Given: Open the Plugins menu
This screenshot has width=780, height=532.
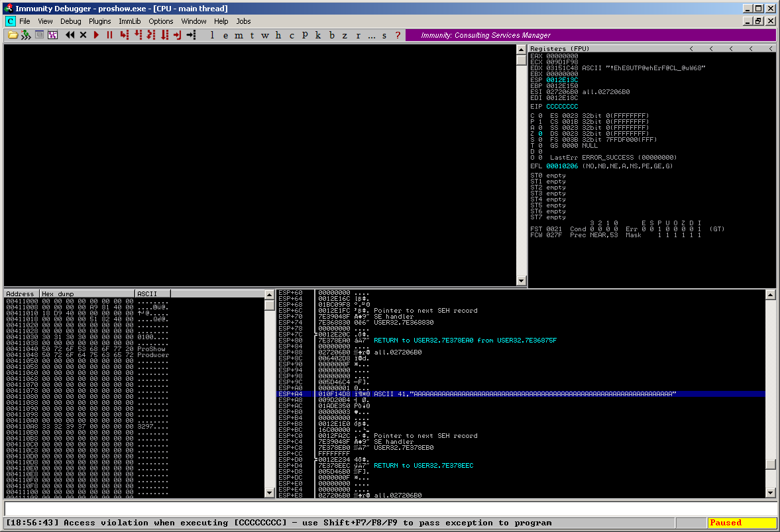Looking at the screenshot, I should click(100, 21).
